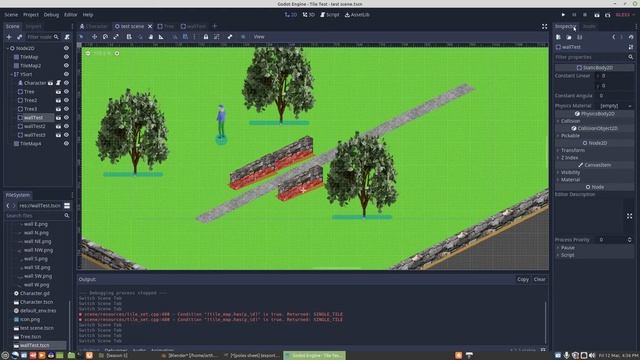
Task: Click the Filter properties search field
Action: tap(594, 57)
